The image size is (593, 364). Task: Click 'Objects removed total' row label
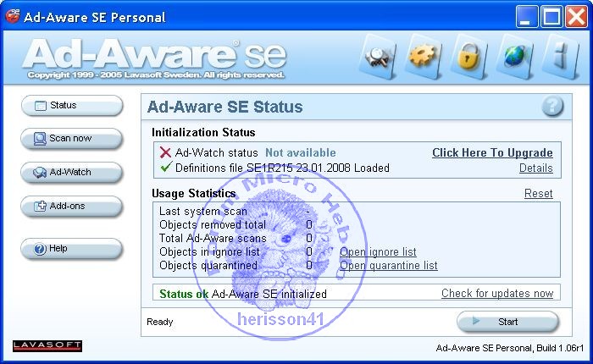coord(213,224)
